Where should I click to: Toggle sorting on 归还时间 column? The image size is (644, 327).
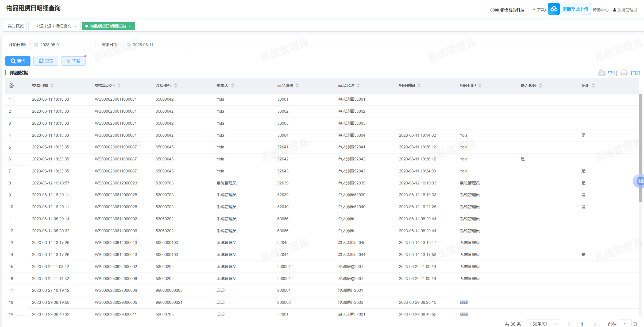tap(419, 86)
